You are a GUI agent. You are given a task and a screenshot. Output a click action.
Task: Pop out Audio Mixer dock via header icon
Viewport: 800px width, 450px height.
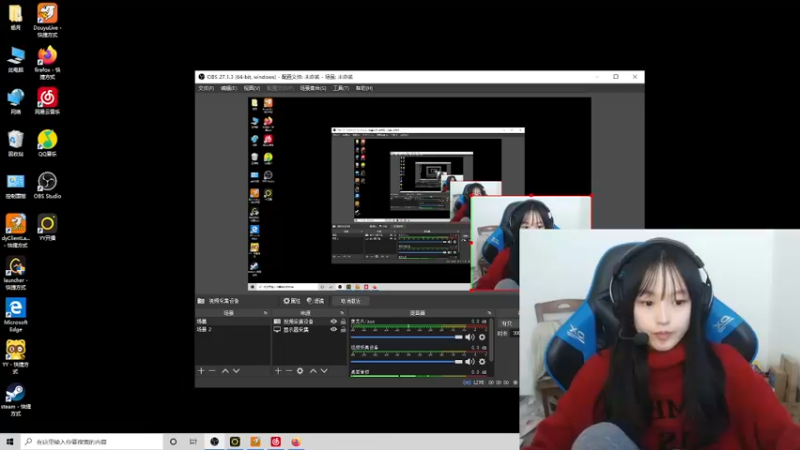coord(489,313)
